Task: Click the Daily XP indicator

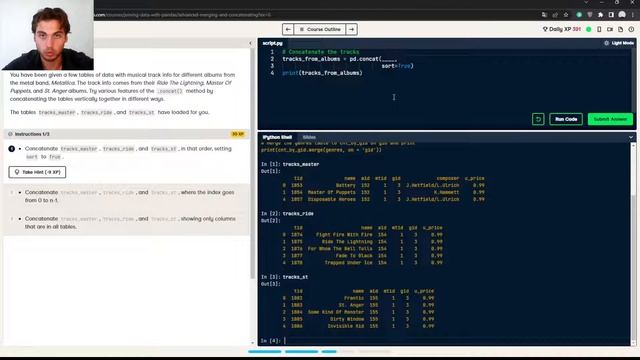Action: tap(561, 29)
